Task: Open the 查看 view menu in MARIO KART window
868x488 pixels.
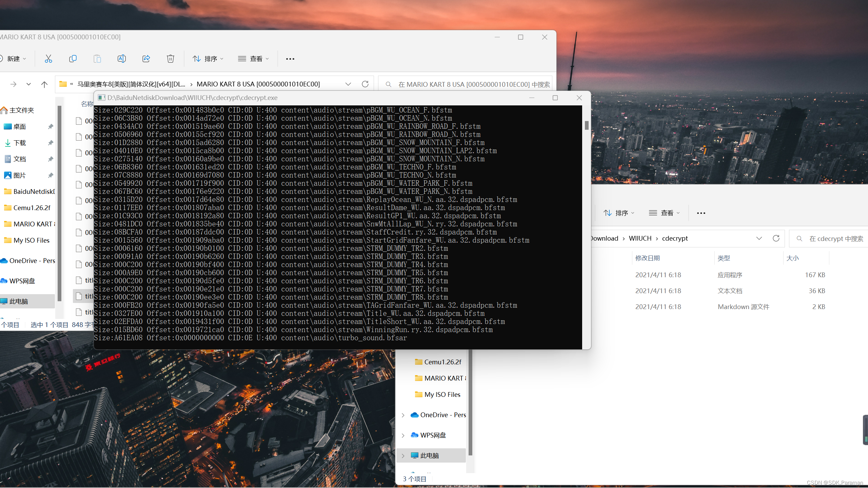Action: (254, 59)
